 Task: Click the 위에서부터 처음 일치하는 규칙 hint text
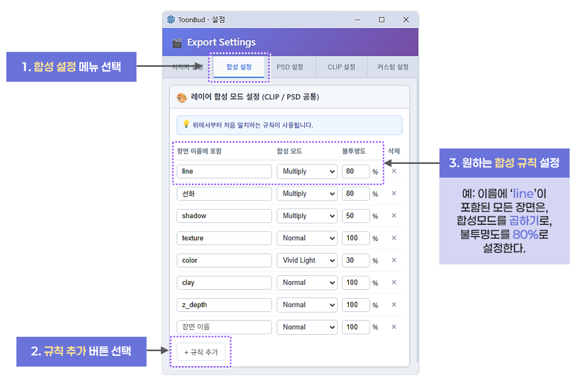click(x=253, y=125)
